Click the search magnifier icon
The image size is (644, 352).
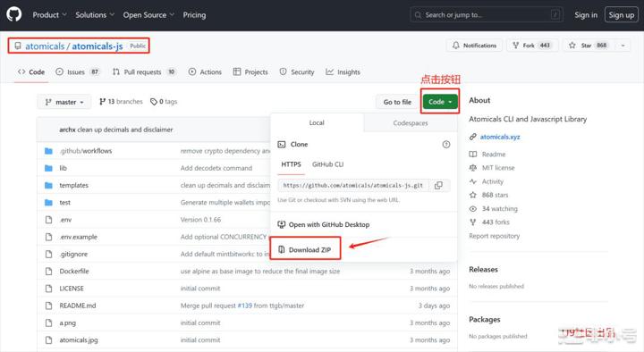pos(418,15)
